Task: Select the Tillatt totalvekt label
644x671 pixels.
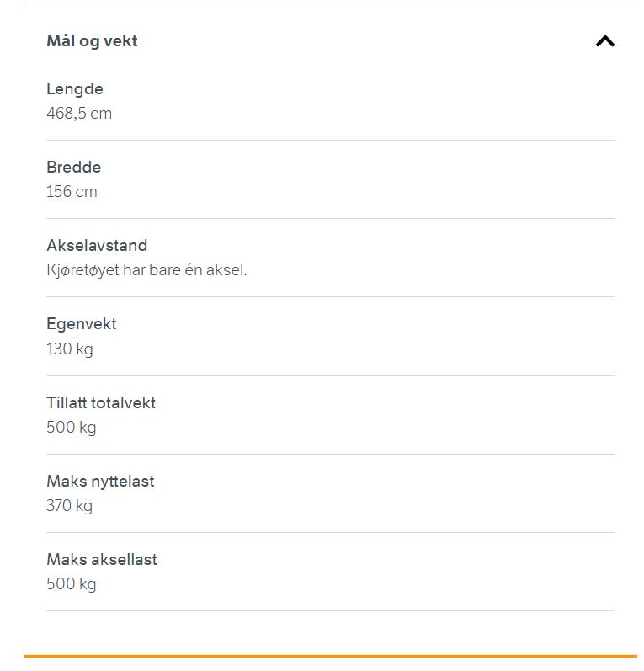Action: coord(101,402)
